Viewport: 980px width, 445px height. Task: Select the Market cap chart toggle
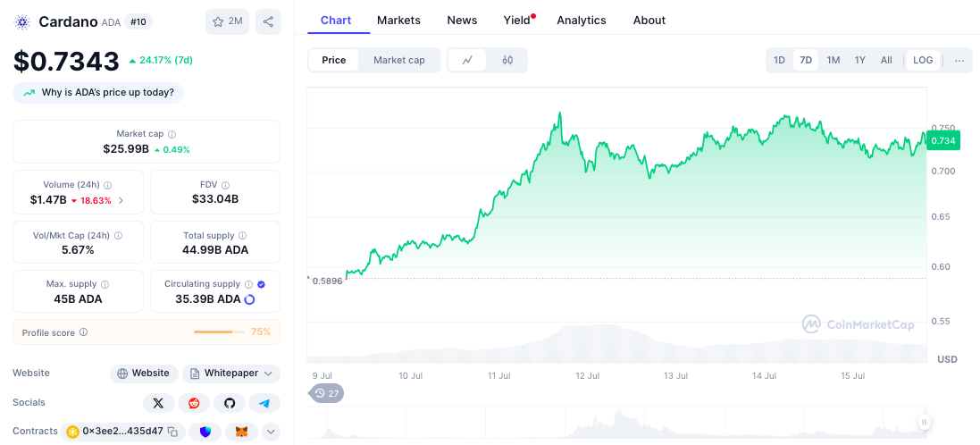(398, 60)
